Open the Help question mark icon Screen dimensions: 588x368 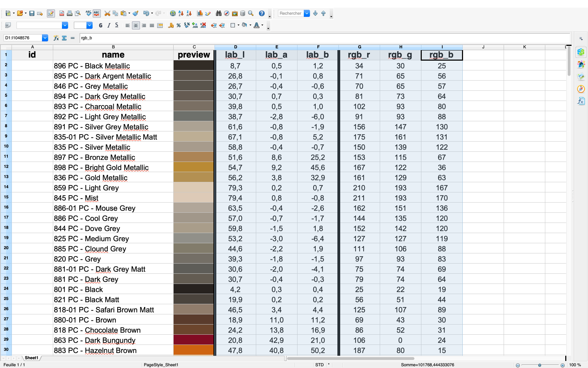pyautogui.click(x=262, y=13)
